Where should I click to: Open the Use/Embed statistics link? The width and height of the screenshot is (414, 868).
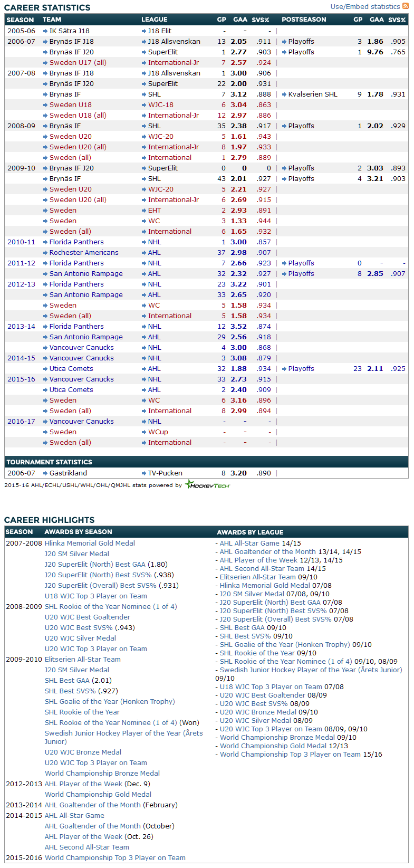pos(365,7)
